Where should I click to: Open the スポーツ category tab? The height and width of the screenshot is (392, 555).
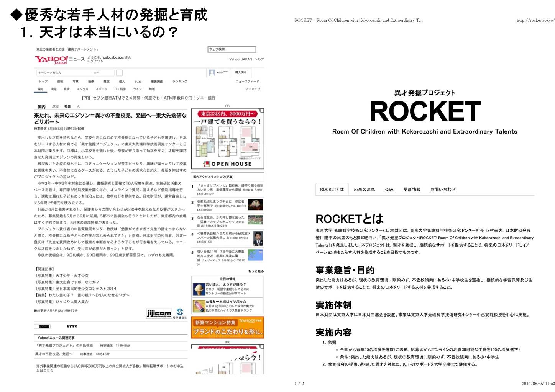pos(101,89)
